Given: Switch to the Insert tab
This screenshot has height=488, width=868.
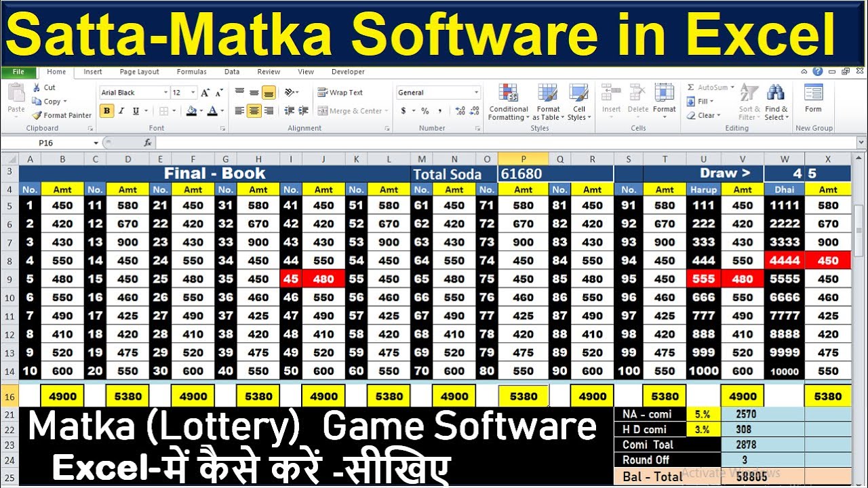Looking at the screenshot, I should (93, 72).
